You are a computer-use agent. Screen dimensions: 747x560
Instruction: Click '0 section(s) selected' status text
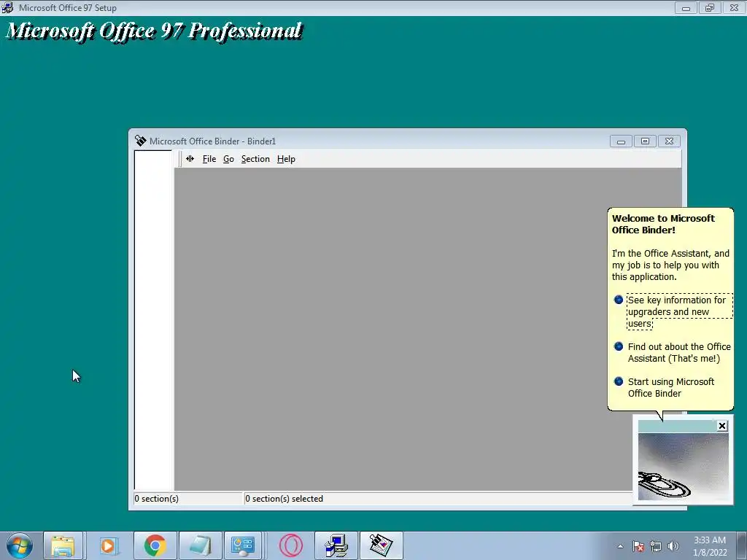(x=285, y=499)
